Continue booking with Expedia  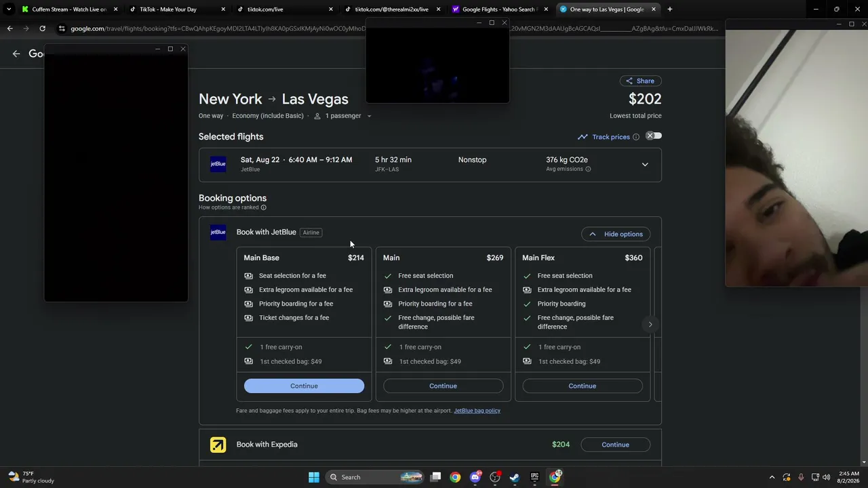[616, 445]
